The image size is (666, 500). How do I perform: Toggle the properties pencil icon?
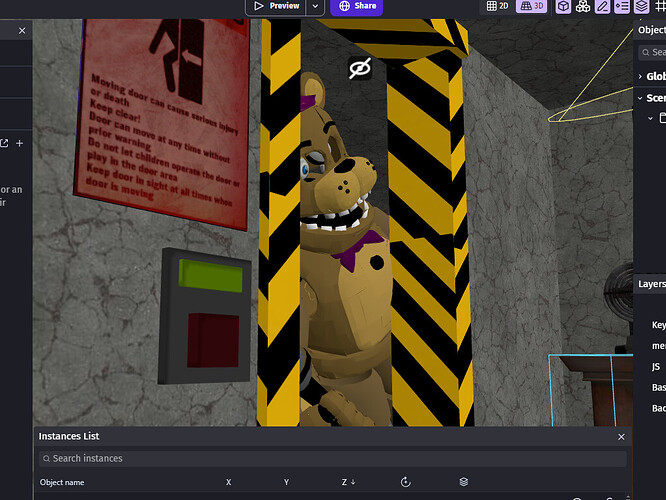click(x=602, y=6)
